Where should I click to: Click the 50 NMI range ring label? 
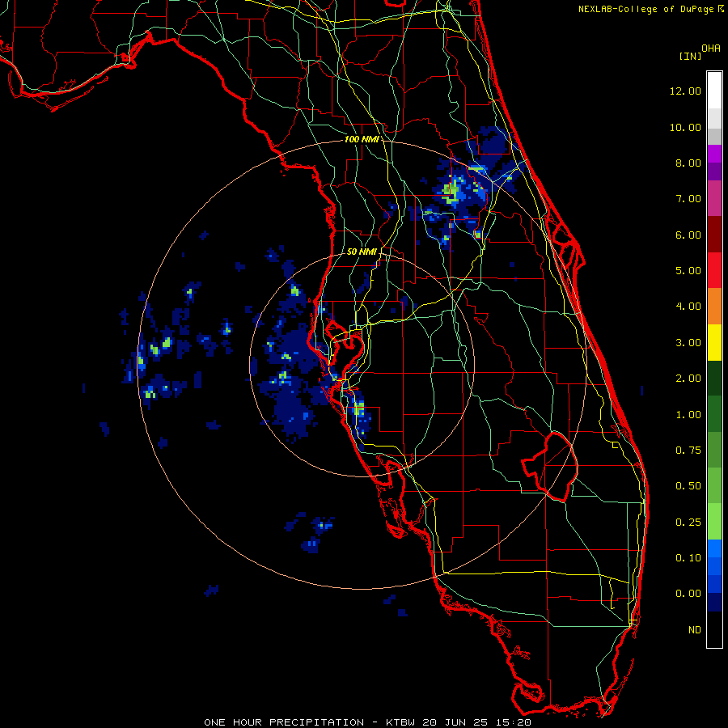pos(362,252)
